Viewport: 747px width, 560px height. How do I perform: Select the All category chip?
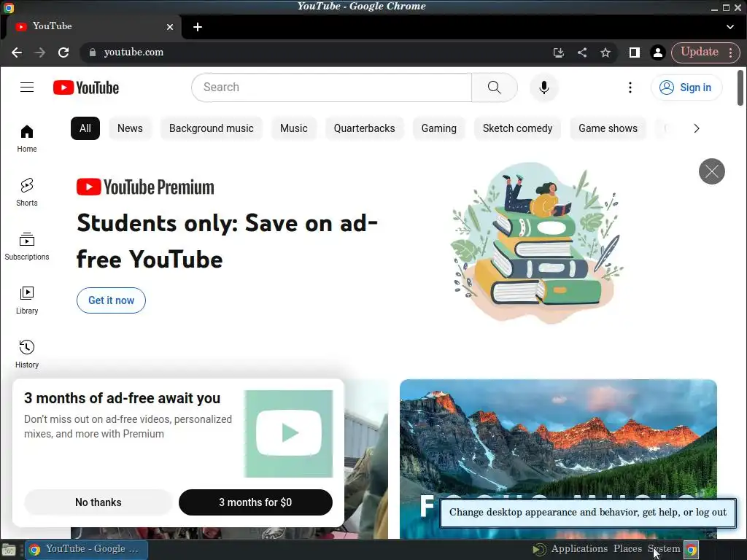(85, 128)
